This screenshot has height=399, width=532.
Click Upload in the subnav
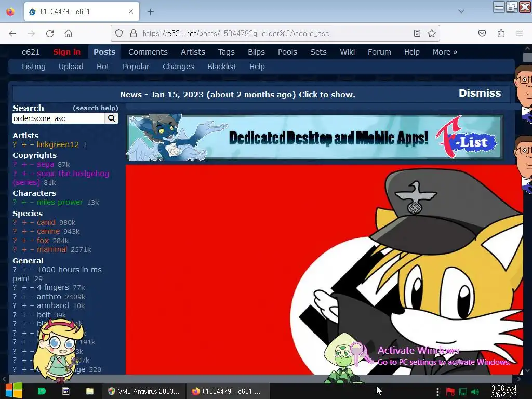click(x=71, y=66)
